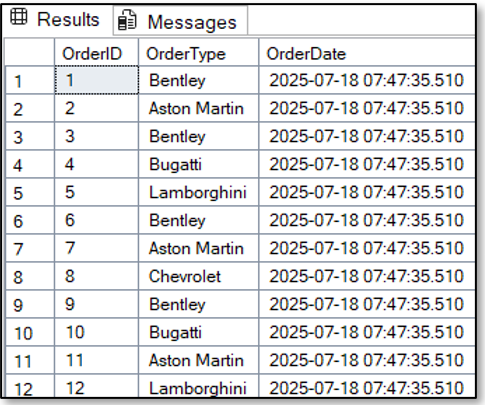The height and width of the screenshot is (405, 485).
Task: Select row header number 10
Action: click(30, 332)
